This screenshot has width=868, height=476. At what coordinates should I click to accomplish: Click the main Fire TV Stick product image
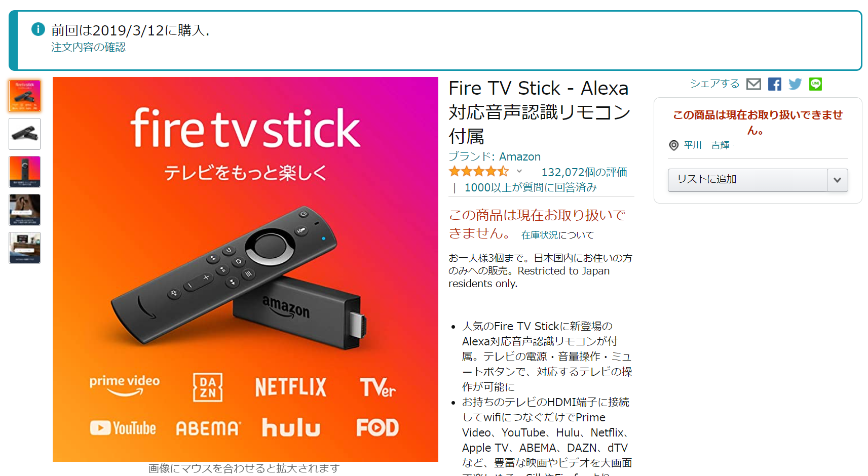pyautogui.click(x=245, y=269)
